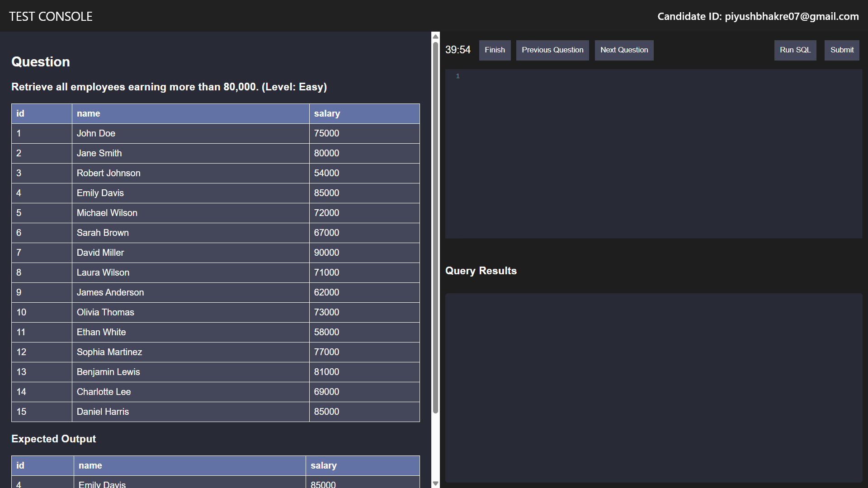Click salary value 69000
This screenshot has width=868, height=488.
(364, 392)
